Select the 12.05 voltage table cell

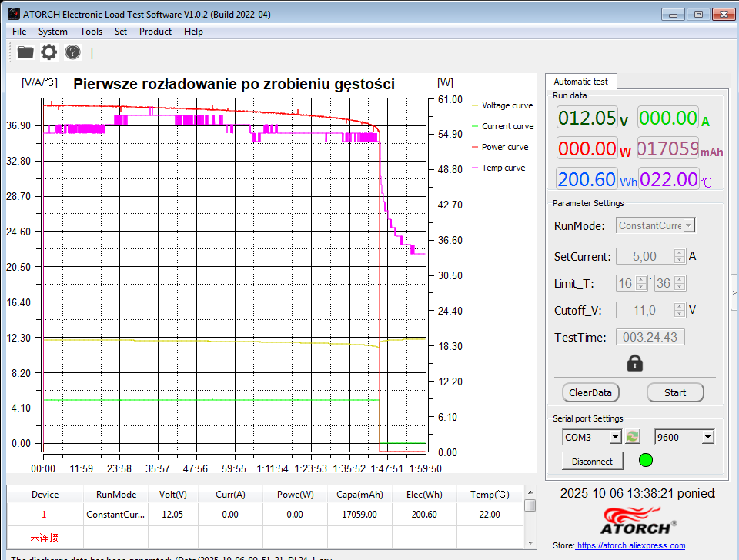[x=173, y=515]
